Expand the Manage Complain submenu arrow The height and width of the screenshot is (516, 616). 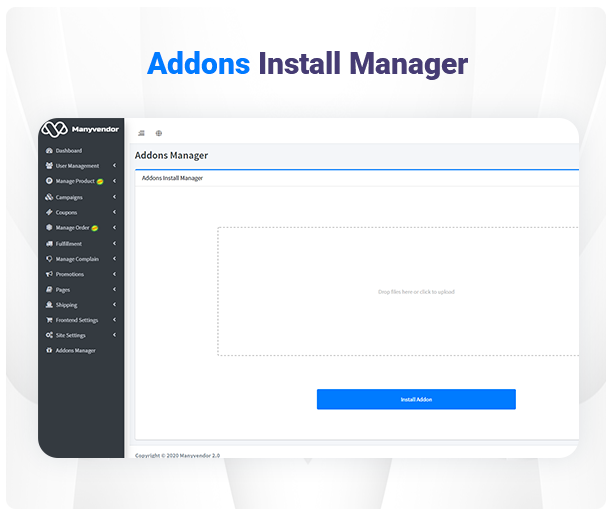tap(114, 259)
